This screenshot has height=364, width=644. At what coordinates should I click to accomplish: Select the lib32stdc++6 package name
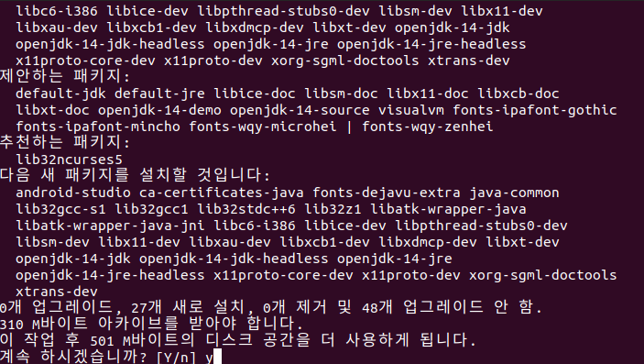(x=246, y=209)
